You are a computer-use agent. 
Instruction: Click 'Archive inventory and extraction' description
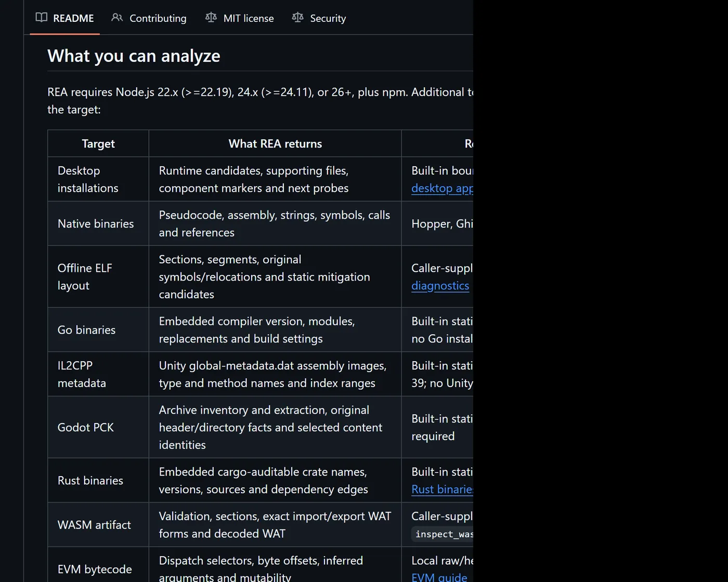275,427
